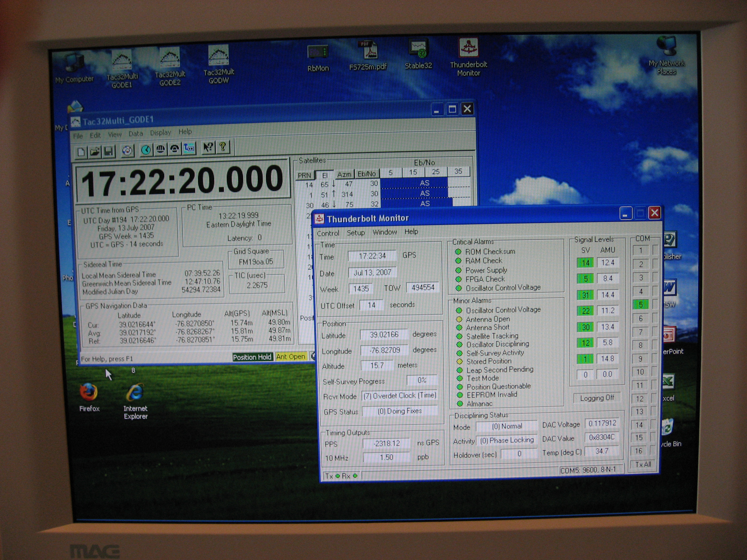The width and height of the screenshot is (747, 560).
Task: Open Setup menu in Thunderbolt Monitor
Action: coord(356,233)
